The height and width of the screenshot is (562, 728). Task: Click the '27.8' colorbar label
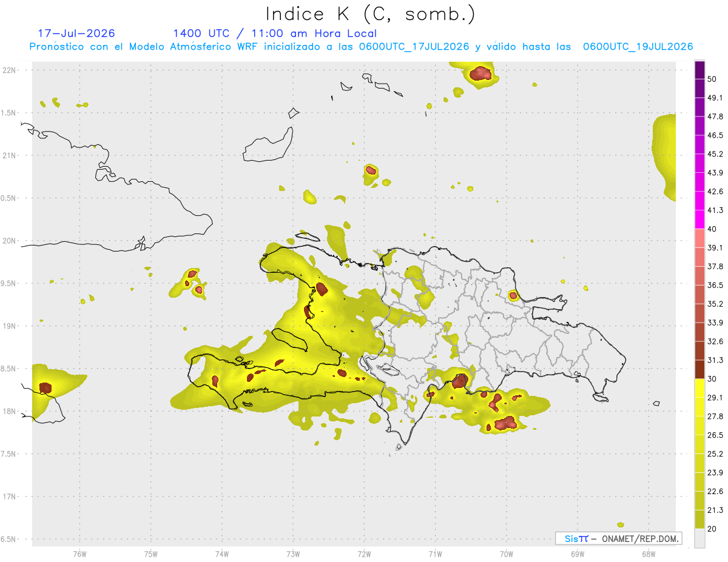pyautogui.click(x=715, y=416)
